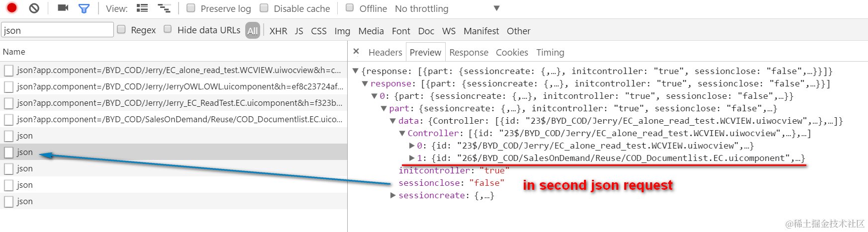Filter requests by Font
This screenshot has width=868, height=232.
[401, 31]
